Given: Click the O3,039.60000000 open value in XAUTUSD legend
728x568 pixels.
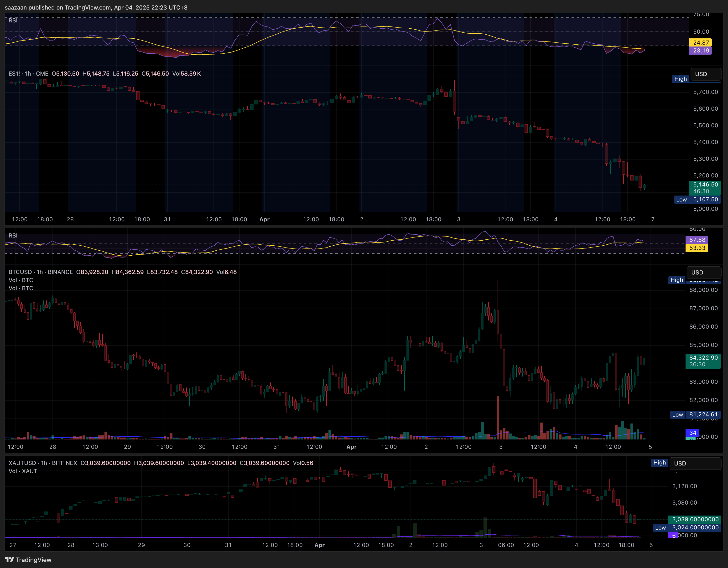Looking at the screenshot, I should (x=105, y=463).
